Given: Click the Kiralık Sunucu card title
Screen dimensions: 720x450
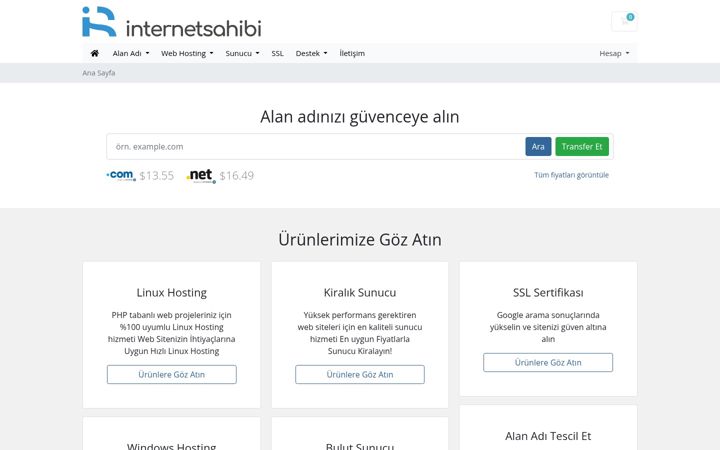Looking at the screenshot, I should click(x=360, y=292).
